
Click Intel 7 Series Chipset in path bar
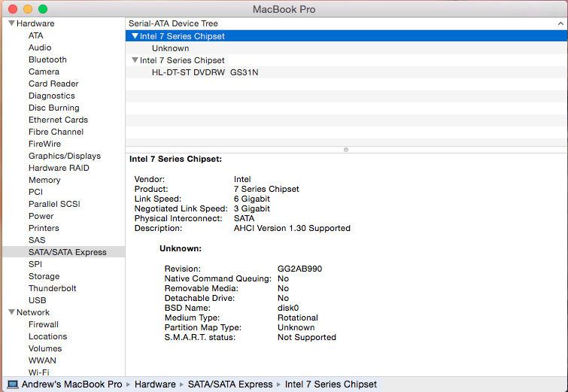(x=331, y=384)
